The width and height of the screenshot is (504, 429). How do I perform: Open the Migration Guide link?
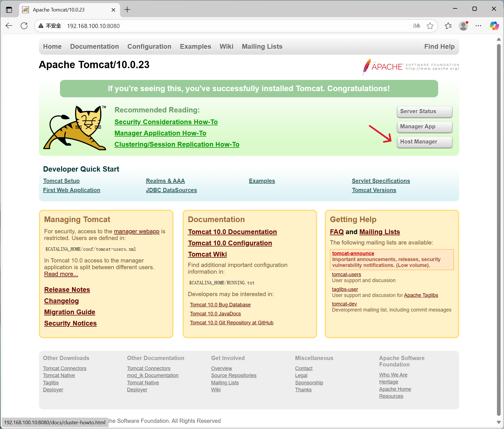click(x=70, y=312)
